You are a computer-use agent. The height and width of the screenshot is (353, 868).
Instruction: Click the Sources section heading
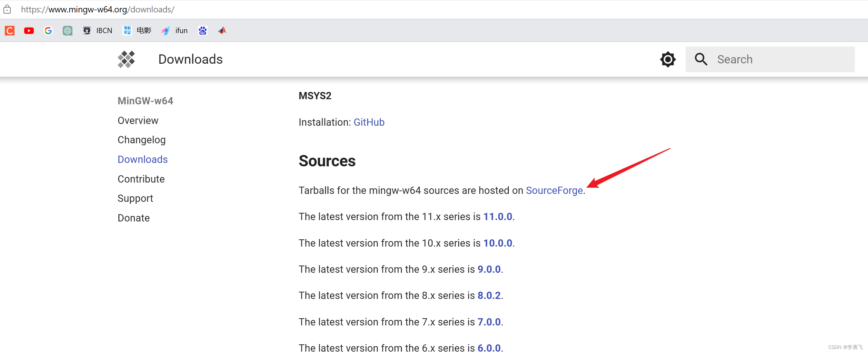[x=327, y=161]
